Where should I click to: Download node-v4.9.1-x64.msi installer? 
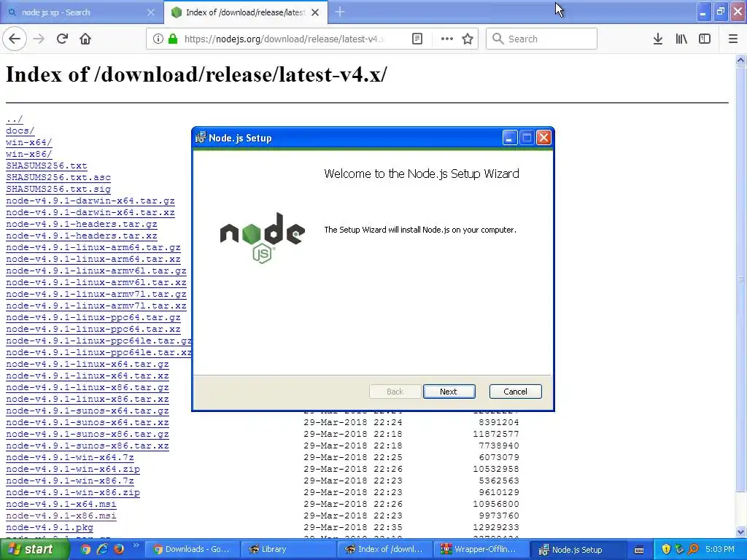(x=61, y=504)
